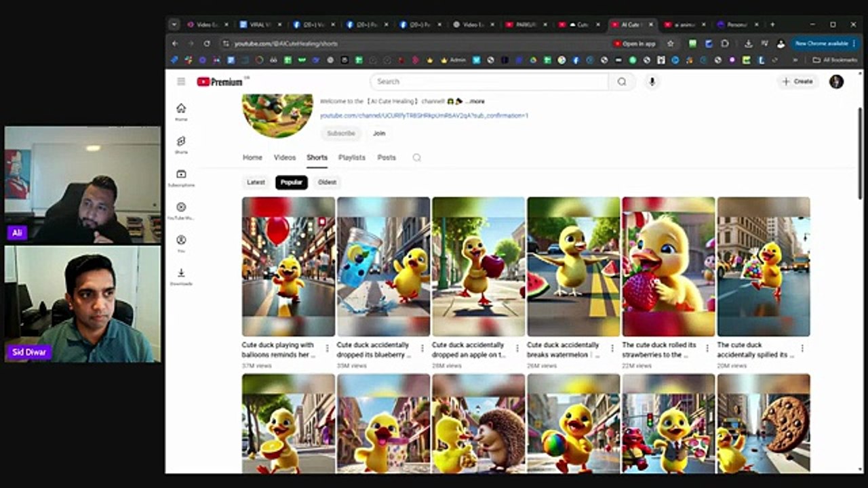This screenshot has width=868, height=488.
Task: Open options for the watermelon duck short
Action: (x=612, y=348)
